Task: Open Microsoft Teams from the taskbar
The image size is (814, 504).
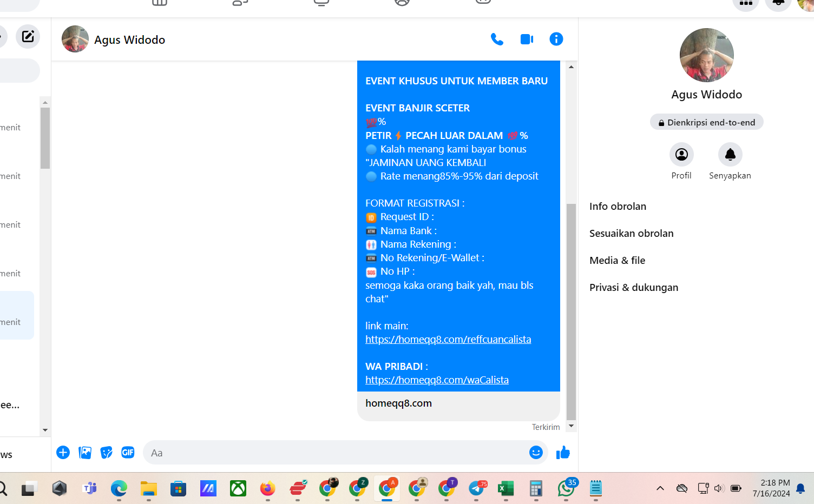Action: click(x=89, y=489)
